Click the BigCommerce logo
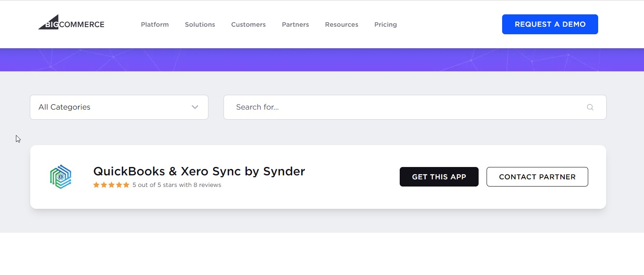Image resolution: width=644 pixels, height=275 pixels. click(x=71, y=24)
